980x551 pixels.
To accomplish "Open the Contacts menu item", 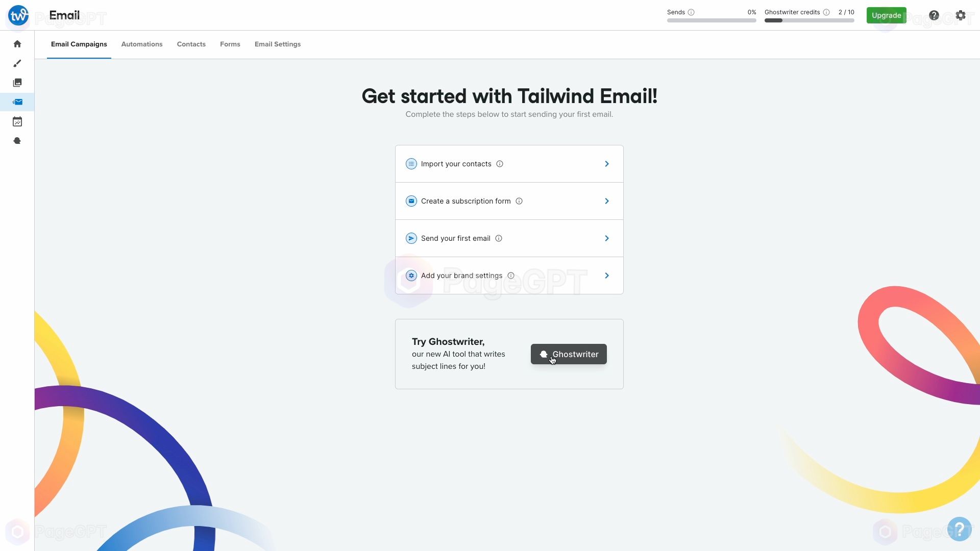I will point(190,44).
